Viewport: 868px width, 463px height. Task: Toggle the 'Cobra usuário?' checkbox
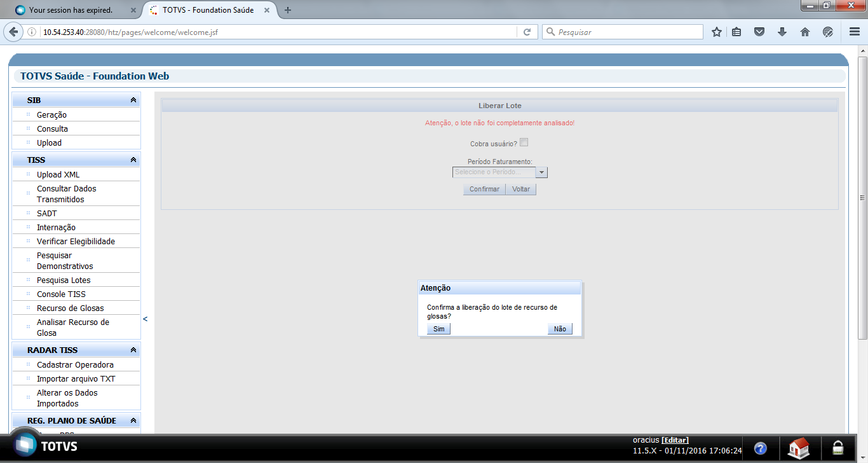pyautogui.click(x=524, y=142)
